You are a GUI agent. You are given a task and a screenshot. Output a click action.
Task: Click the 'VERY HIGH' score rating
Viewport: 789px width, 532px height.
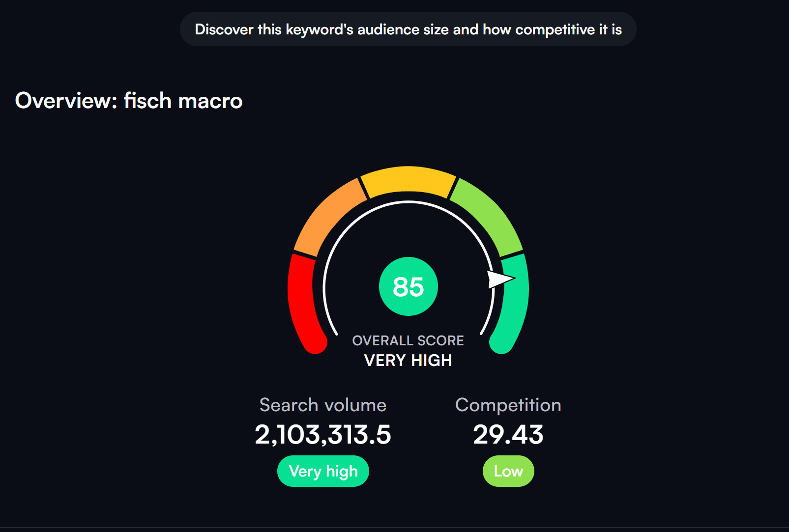(x=408, y=361)
